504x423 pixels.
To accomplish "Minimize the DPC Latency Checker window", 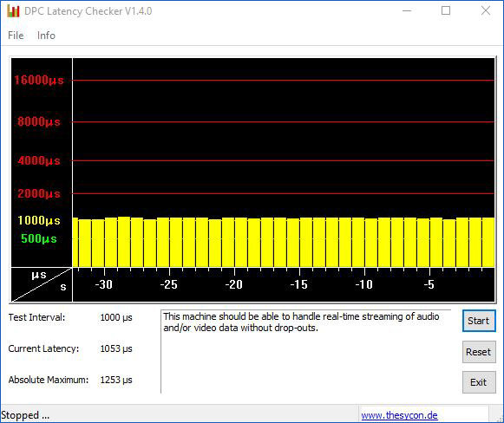I will (407, 11).
